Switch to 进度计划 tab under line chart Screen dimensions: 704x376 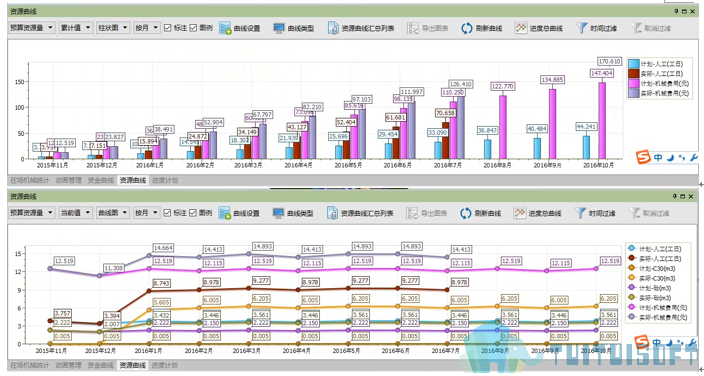click(165, 365)
